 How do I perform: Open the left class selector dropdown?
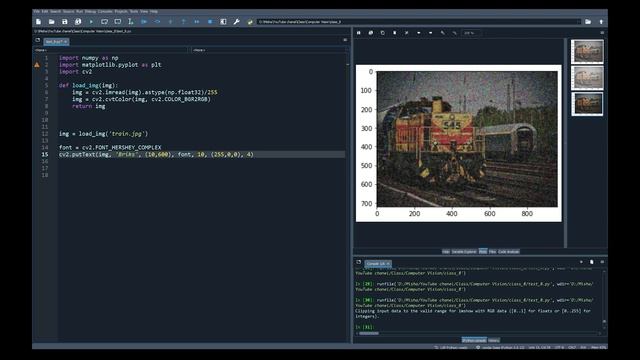tap(111, 50)
